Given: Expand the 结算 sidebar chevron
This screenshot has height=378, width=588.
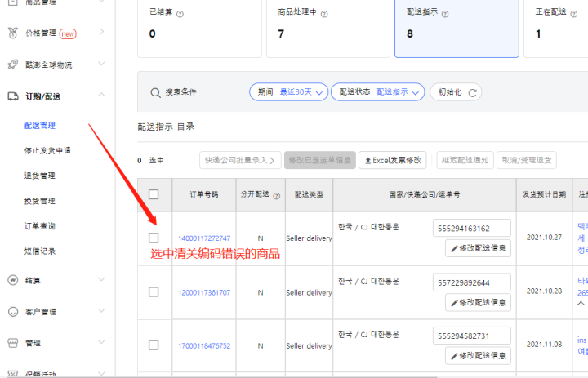Looking at the screenshot, I should click(x=101, y=279).
